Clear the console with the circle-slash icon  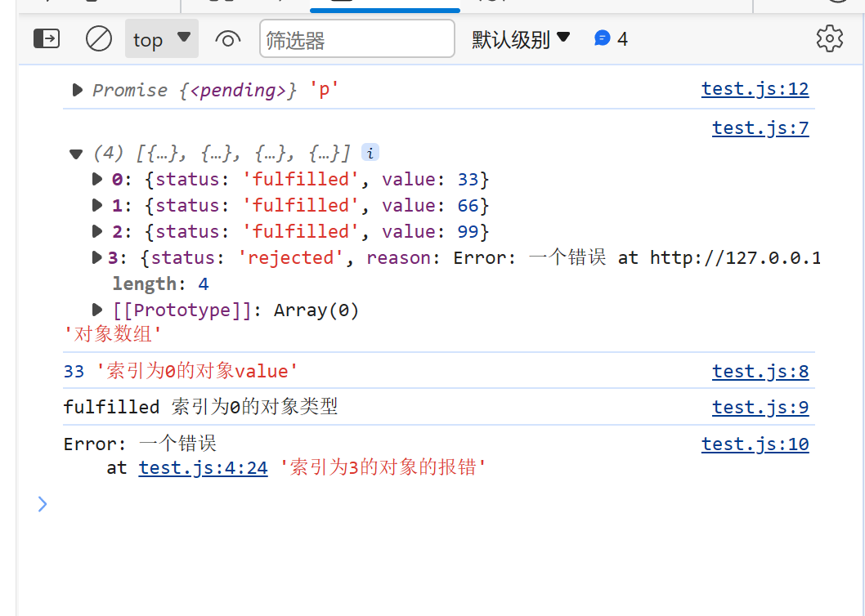tap(99, 39)
